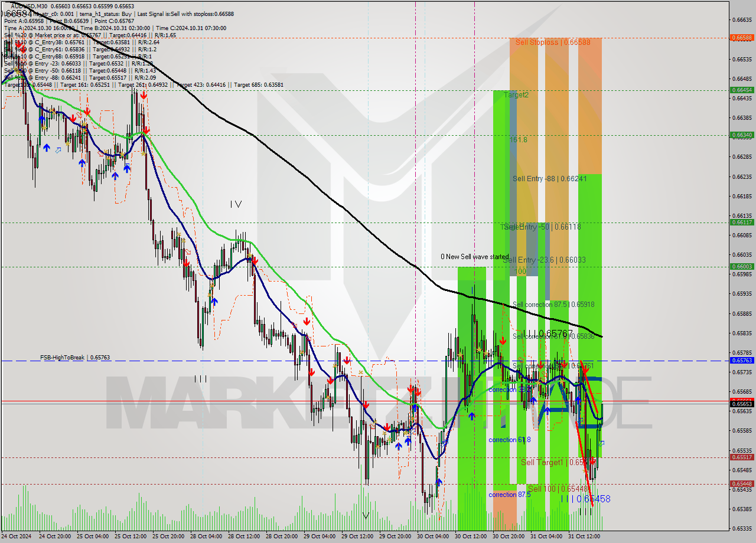The image size is (756, 543).
Task: Click the green 0.66454 price axis tag
Action: point(742,90)
